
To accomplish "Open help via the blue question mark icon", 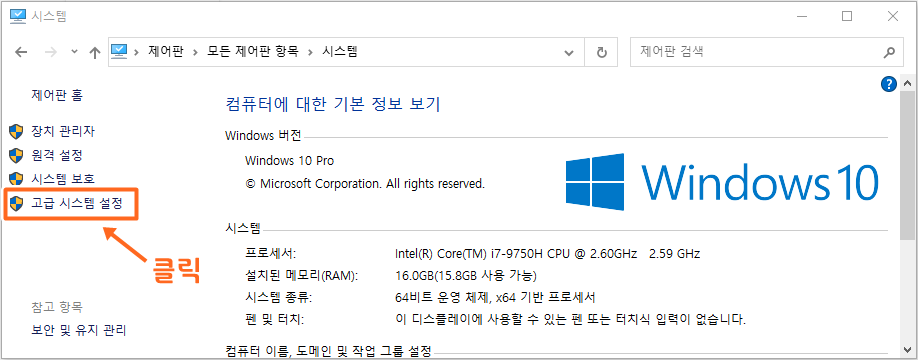I will 889,84.
